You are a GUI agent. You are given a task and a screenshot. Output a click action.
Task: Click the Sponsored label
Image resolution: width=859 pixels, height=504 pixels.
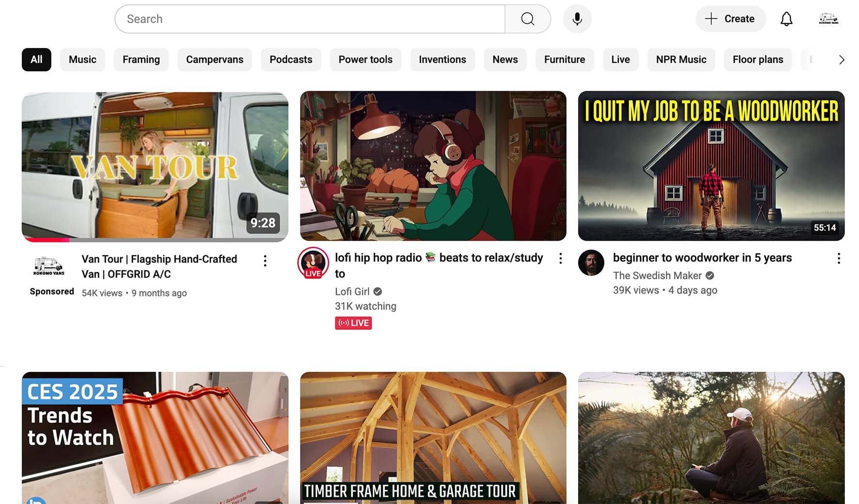click(52, 292)
